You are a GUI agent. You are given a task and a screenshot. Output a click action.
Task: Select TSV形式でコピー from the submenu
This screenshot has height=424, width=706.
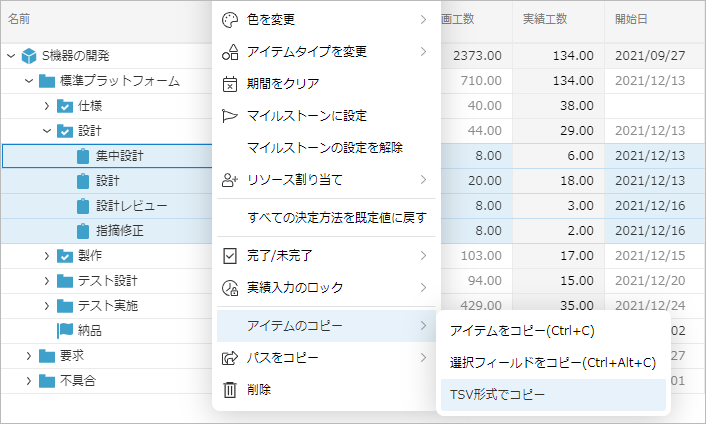point(498,394)
